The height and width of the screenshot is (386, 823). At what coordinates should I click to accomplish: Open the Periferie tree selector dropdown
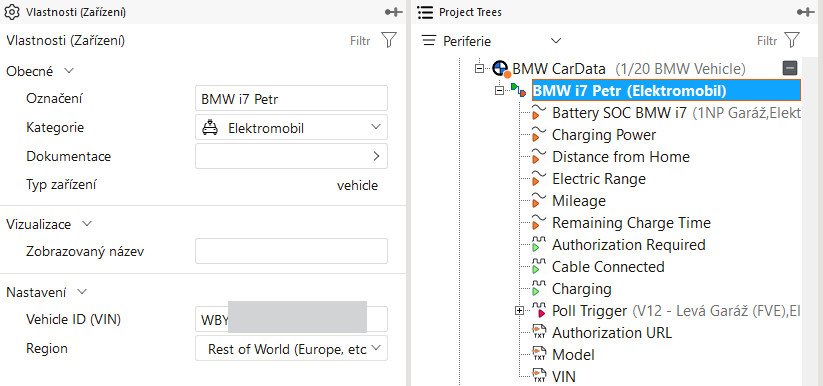coord(556,40)
